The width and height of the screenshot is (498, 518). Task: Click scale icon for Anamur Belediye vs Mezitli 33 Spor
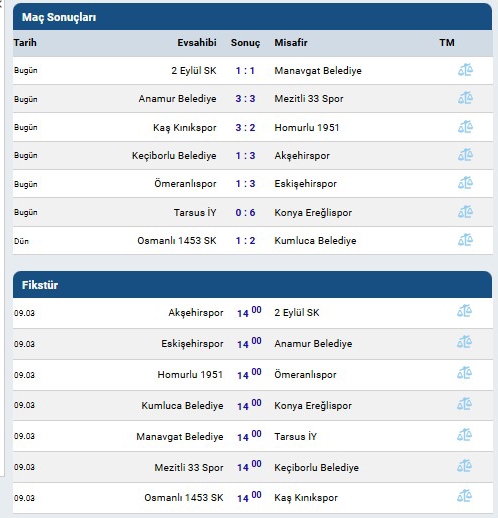(465, 98)
